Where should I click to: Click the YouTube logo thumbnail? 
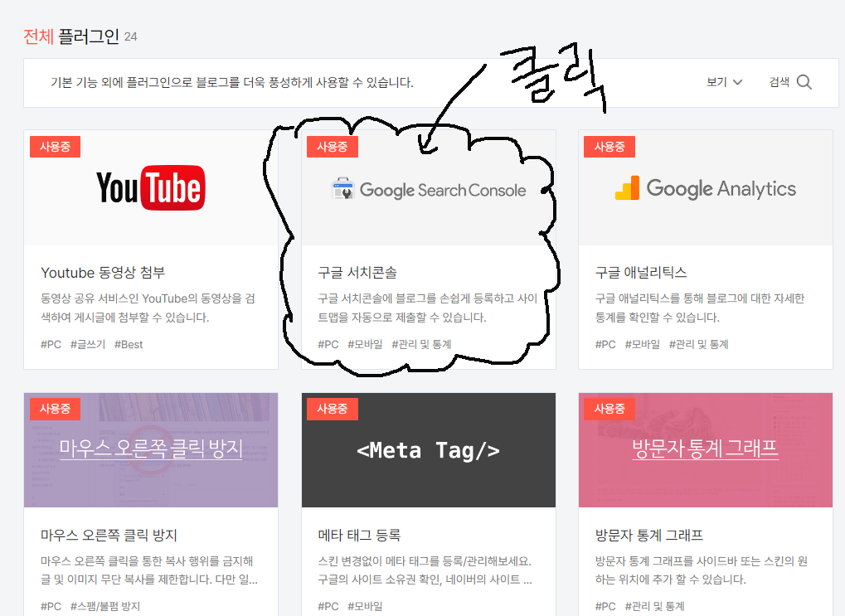click(151, 187)
